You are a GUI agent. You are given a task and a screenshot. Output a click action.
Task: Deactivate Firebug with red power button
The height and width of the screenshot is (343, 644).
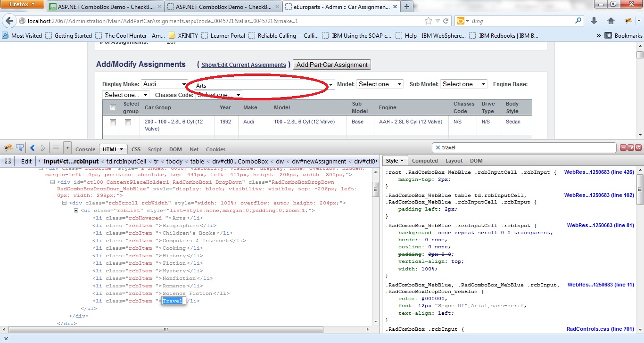pos(638,148)
